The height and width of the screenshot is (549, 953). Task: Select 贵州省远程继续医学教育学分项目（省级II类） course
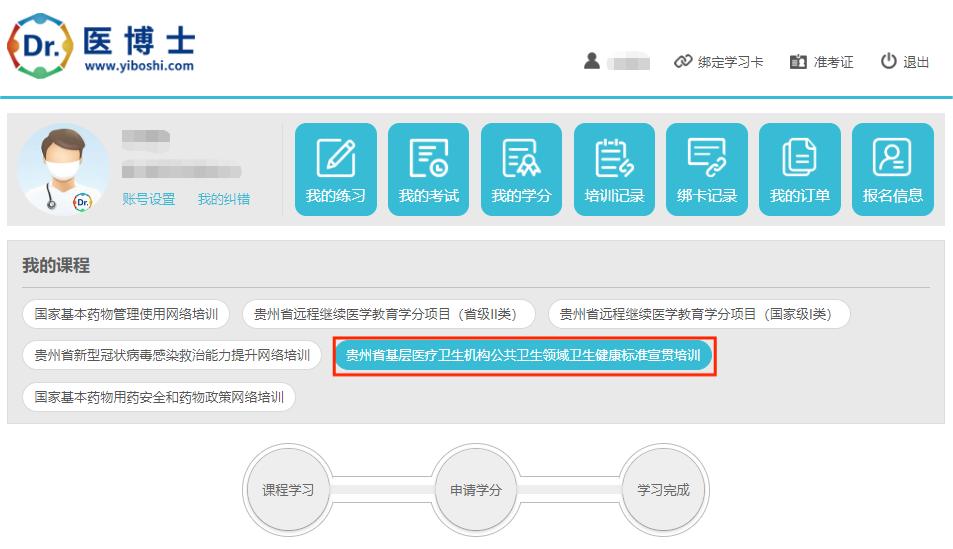388,314
